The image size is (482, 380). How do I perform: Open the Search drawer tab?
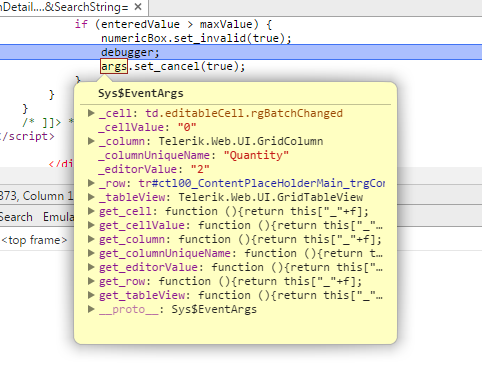click(16, 217)
